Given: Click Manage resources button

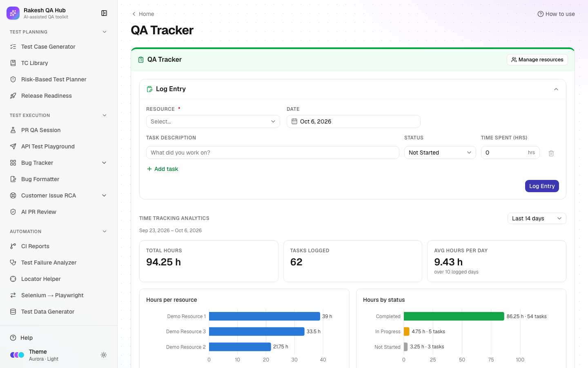Looking at the screenshot, I should coord(537,60).
